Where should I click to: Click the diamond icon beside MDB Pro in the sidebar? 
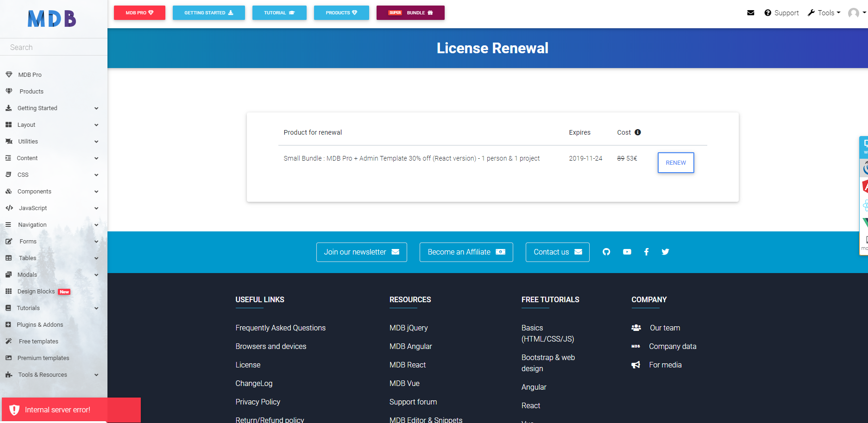(9, 75)
